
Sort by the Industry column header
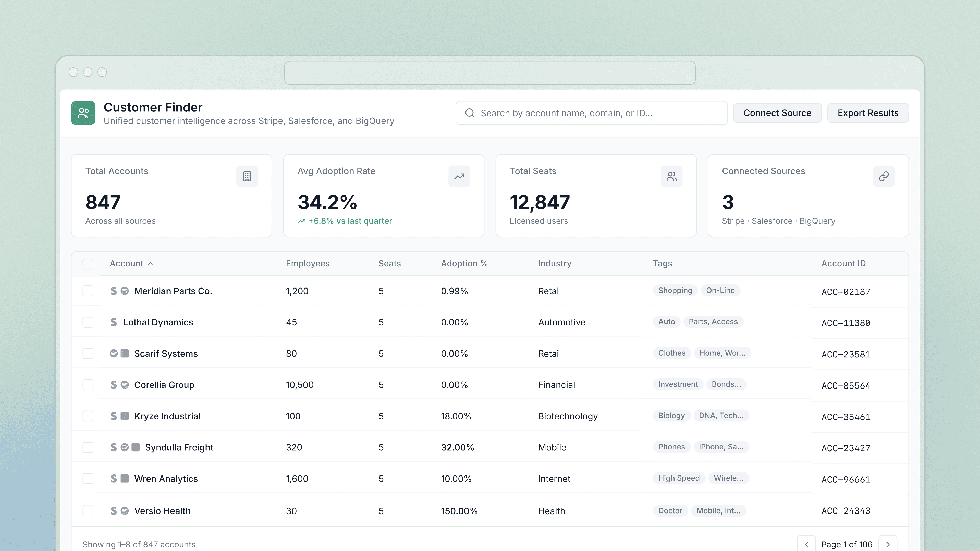(x=555, y=264)
